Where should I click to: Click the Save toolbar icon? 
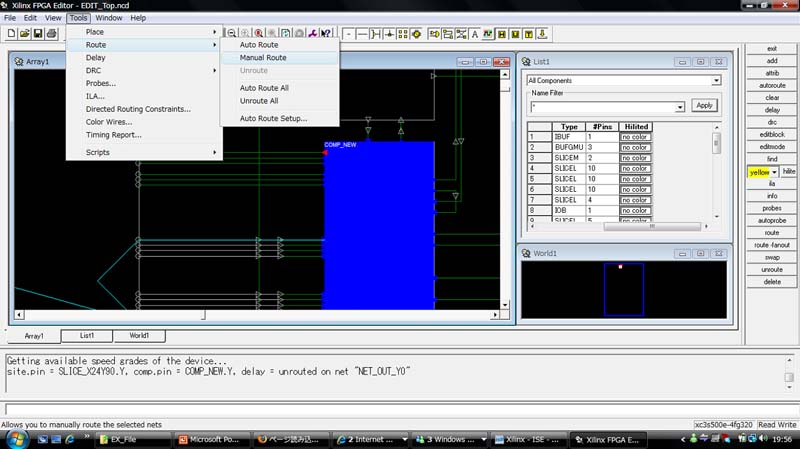pos(38,34)
